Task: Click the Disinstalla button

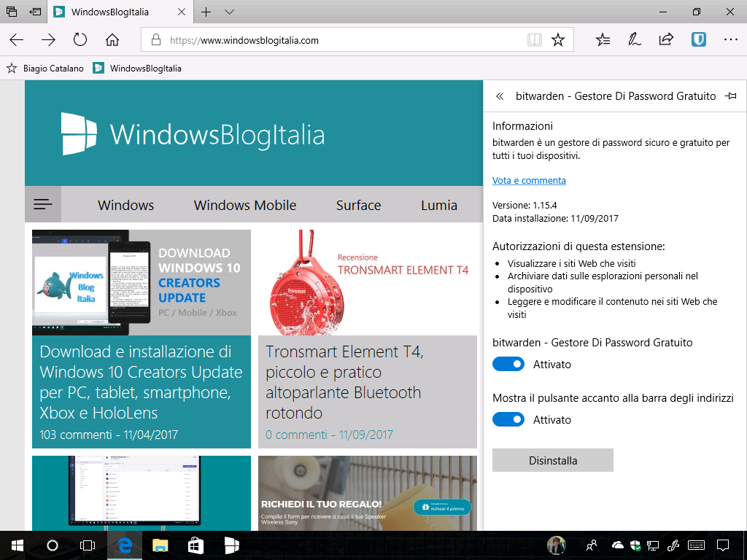Action: (553, 461)
